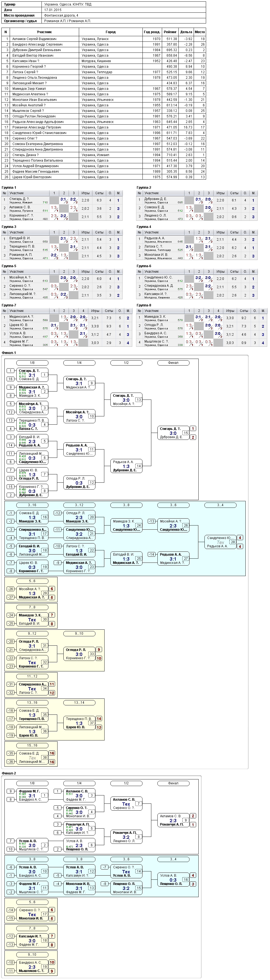Select the Финал-2 section heading
Screen dimensions: 270x980
point(9,773)
